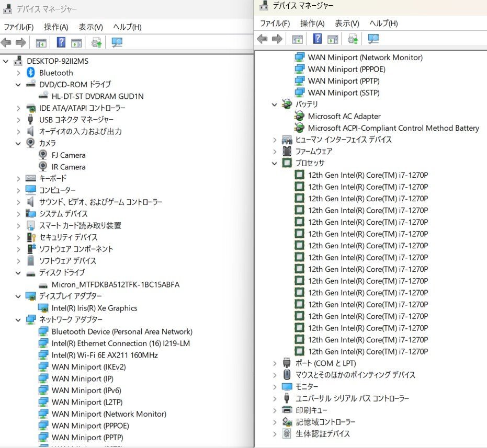Click show/hide console tree icon in left window
Screen dimensions: 487x448
[41, 43]
